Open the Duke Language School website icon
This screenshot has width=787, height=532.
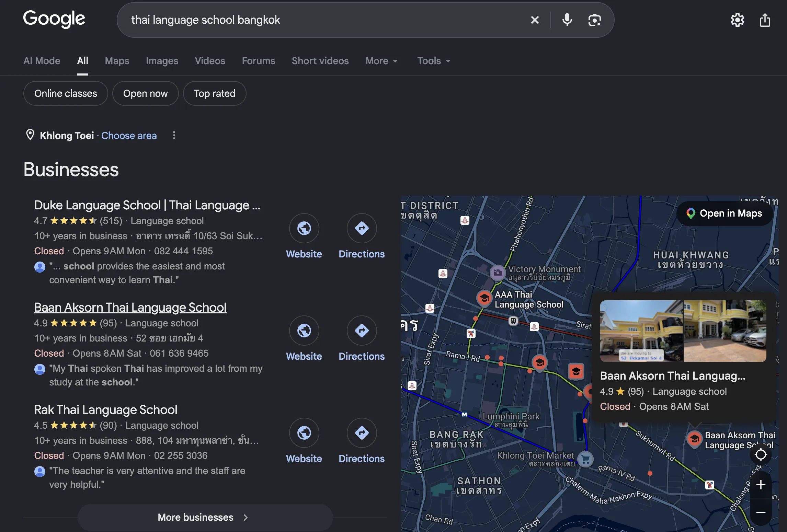[x=304, y=228]
